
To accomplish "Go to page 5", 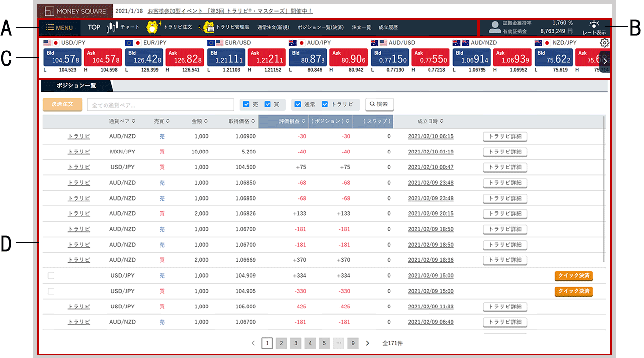I will [324, 343].
